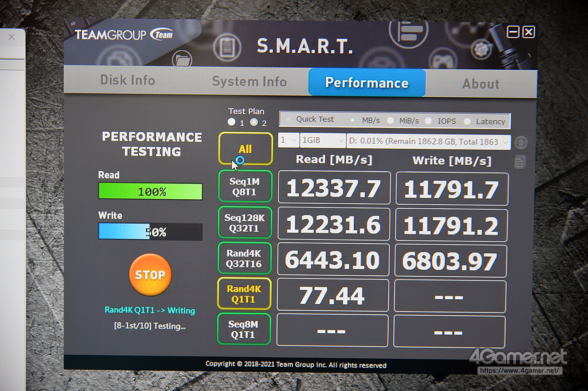Close the background window on the left
The width and height of the screenshot is (588, 391).
click(x=12, y=37)
